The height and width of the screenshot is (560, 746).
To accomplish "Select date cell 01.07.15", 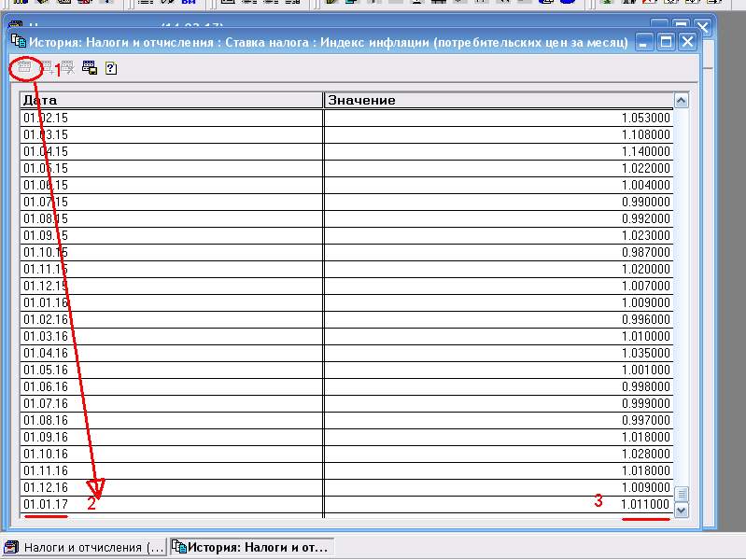I will click(x=171, y=202).
